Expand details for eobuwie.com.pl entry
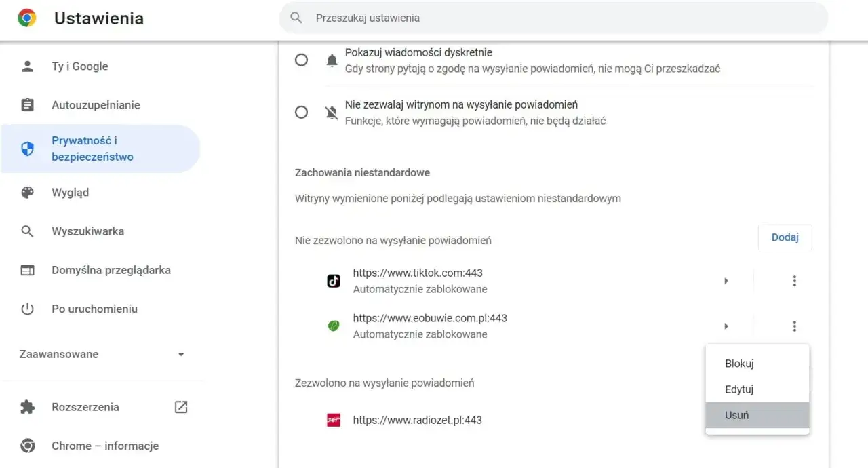Image resolution: width=868 pixels, height=468 pixels. click(726, 326)
